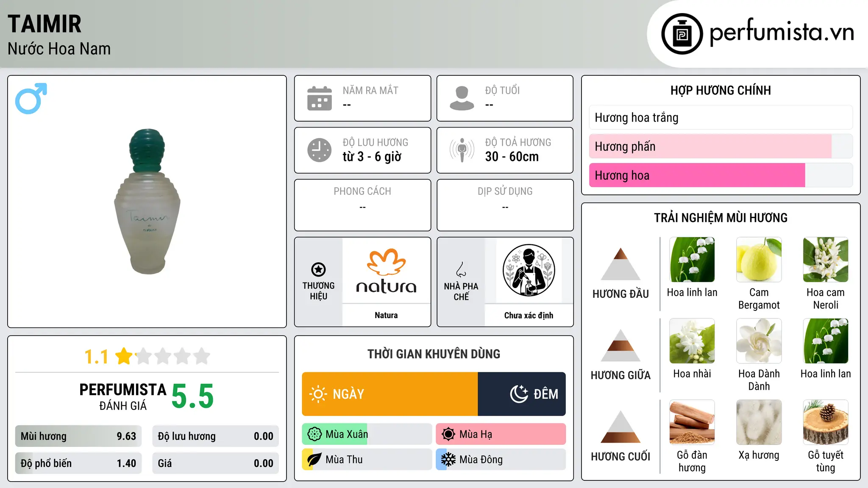Click the autumn leaf season icon
This screenshot has width=868, height=488.
click(314, 460)
